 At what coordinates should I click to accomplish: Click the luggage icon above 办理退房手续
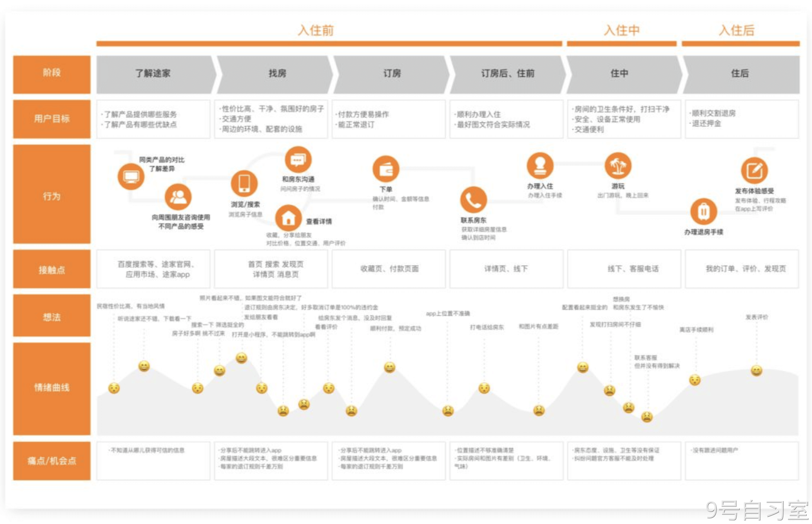pos(703,211)
